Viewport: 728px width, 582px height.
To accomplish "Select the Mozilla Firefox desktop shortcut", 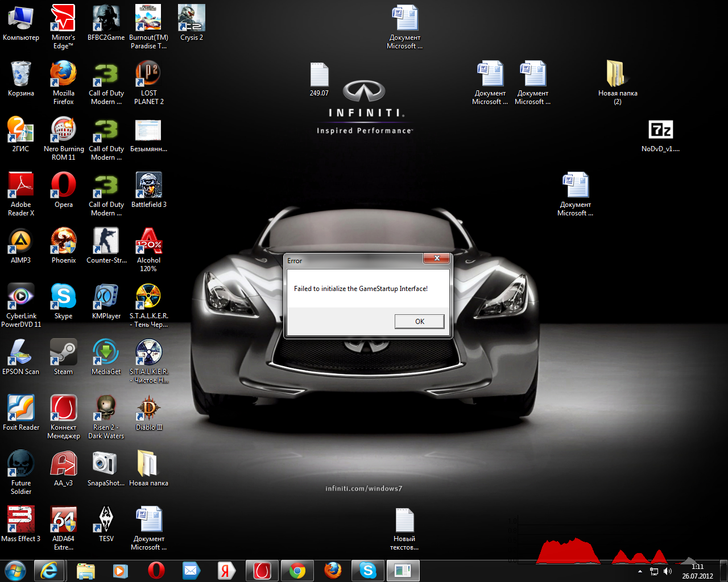I will point(63,82).
